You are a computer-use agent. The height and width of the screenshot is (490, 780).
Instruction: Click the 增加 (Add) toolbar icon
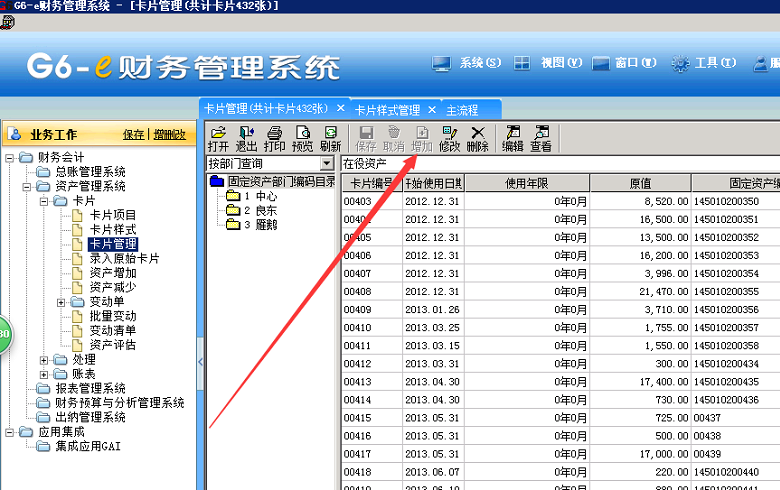pos(422,138)
